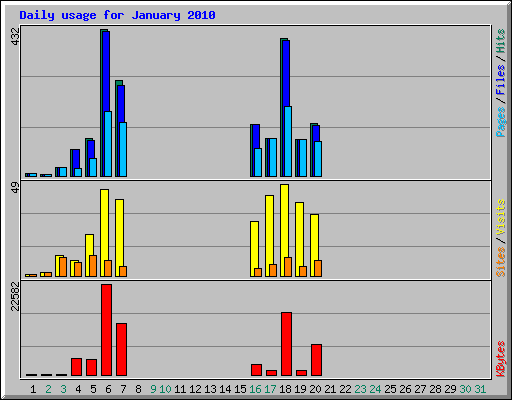Click day '16' on the x-axis

255,389
